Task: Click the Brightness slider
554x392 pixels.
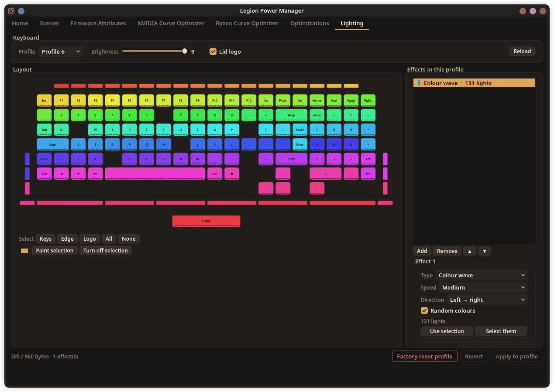Action: pos(154,51)
